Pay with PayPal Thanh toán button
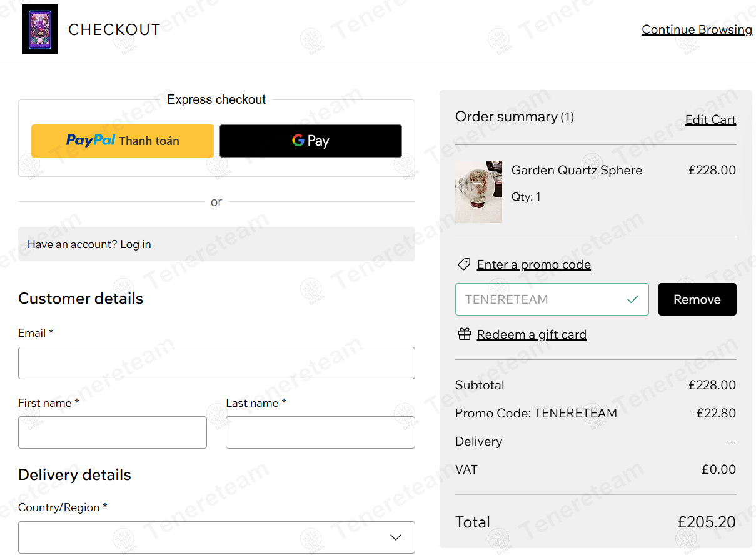The width and height of the screenshot is (756, 555). click(123, 141)
